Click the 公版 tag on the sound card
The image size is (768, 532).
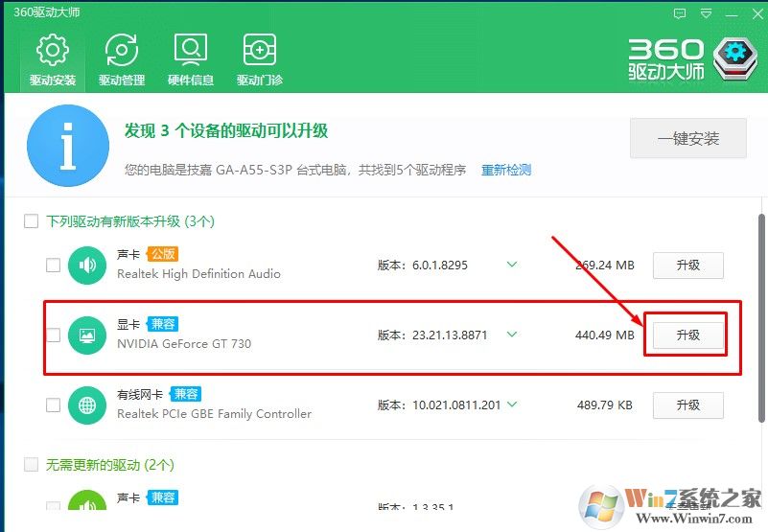pyautogui.click(x=163, y=254)
